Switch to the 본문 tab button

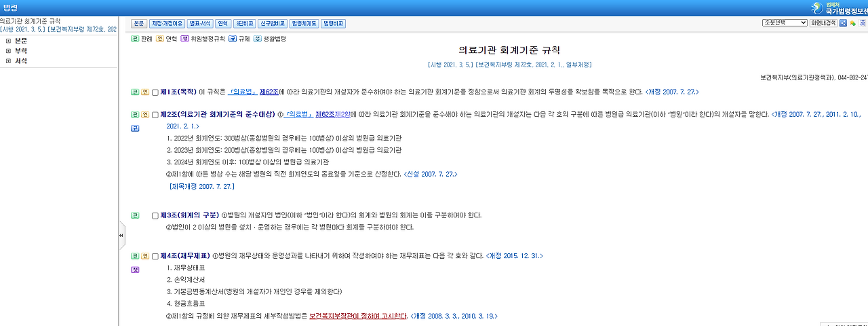pyautogui.click(x=138, y=23)
